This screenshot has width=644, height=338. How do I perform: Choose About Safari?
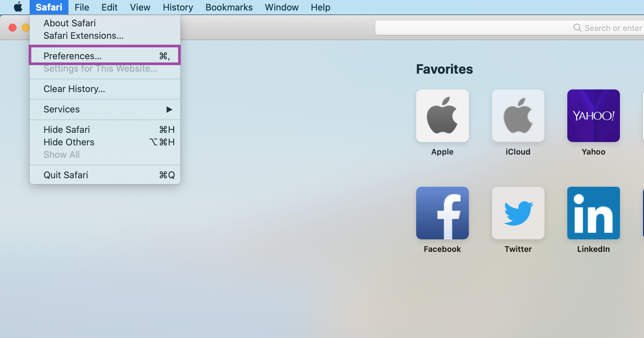(105, 23)
